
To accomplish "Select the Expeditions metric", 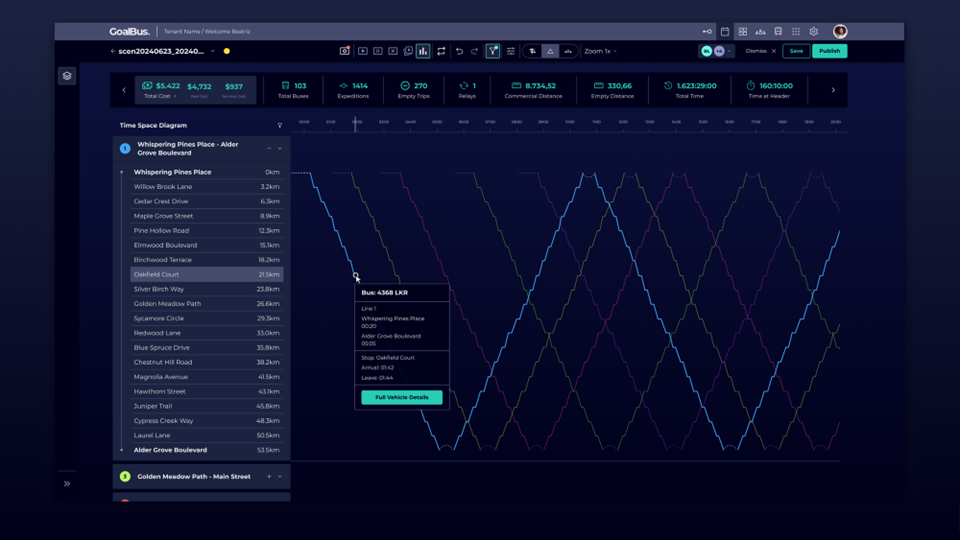I will click(353, 90).
